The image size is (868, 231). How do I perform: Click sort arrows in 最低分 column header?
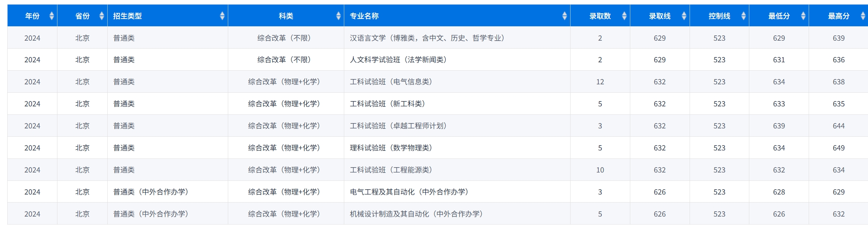pos(803,16)
